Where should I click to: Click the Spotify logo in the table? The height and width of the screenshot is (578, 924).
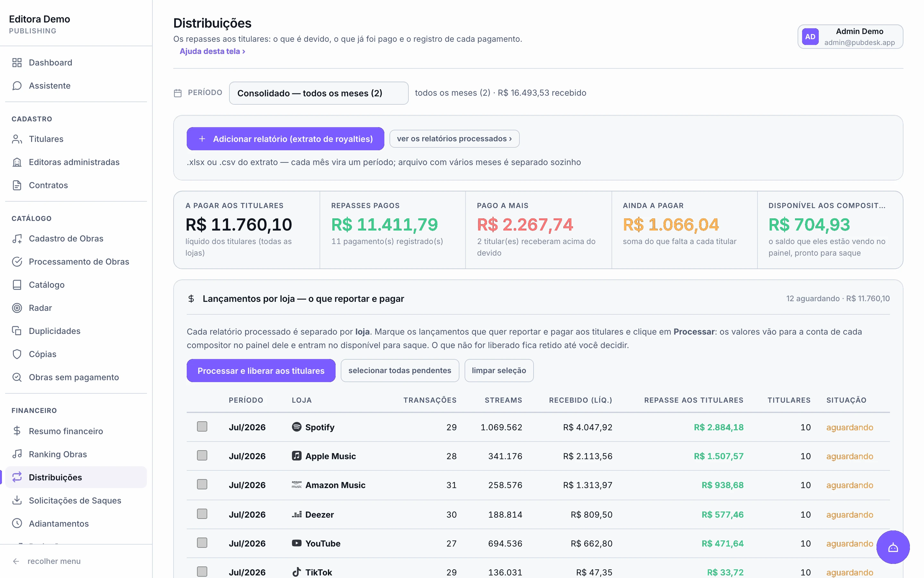tap(297, 427)
